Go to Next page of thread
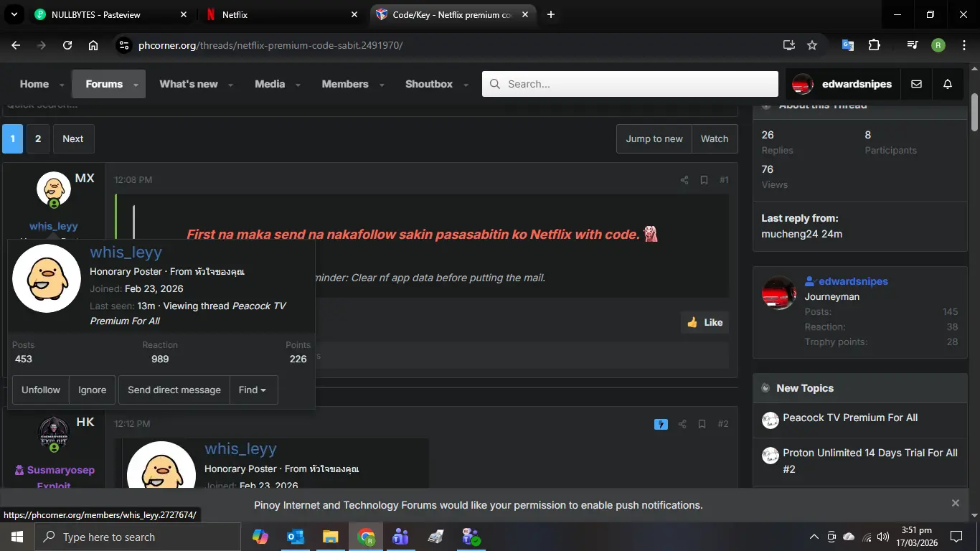Viewport: 980px width, 551px height. (x=73, y=138)
